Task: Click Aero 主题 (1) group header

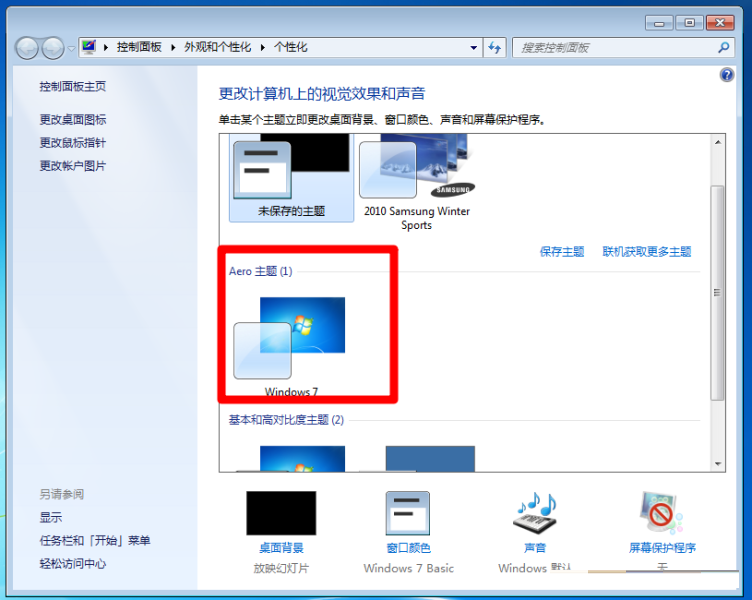Action: 260,271
